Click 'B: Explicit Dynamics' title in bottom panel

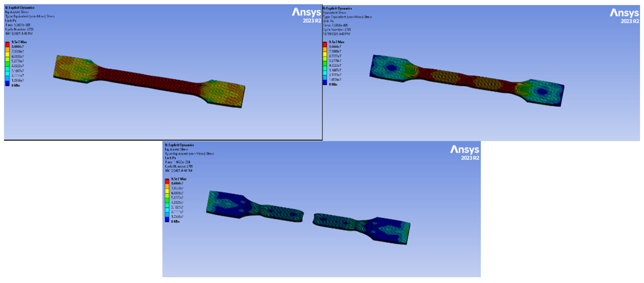coord(179,145)
